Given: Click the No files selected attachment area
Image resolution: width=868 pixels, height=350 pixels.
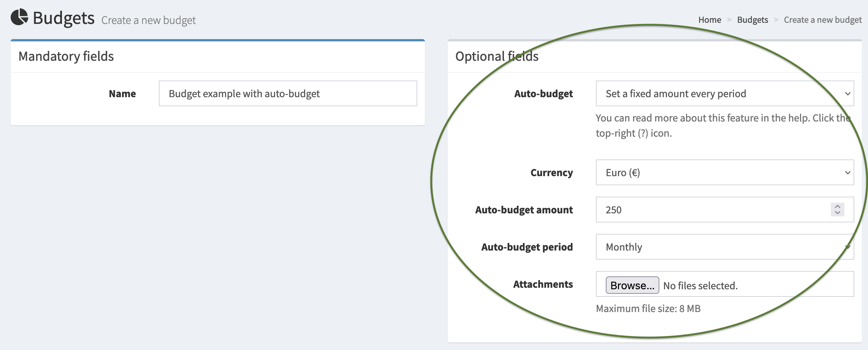Looking at the screenshot, I should coord(700,285).
